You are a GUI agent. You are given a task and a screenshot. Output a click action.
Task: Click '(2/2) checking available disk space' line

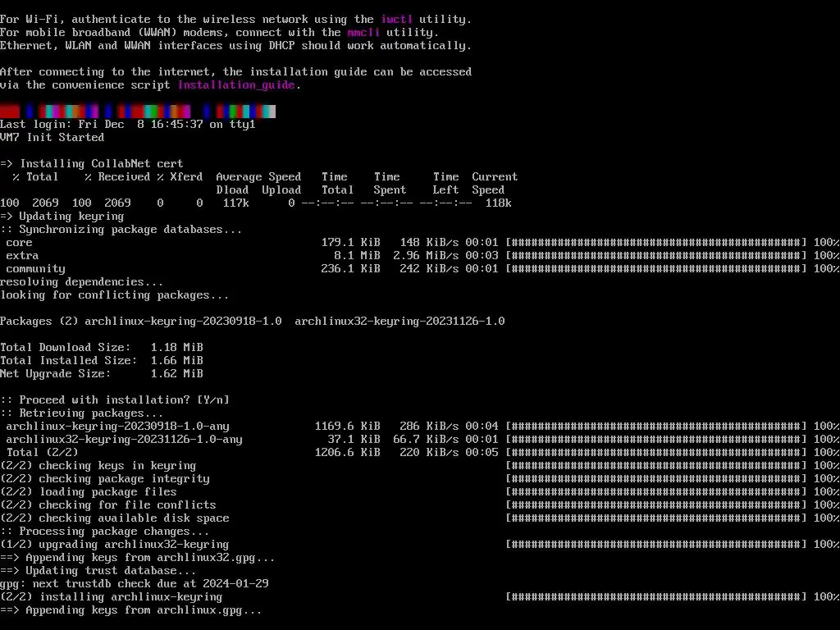tap(115, 518)
